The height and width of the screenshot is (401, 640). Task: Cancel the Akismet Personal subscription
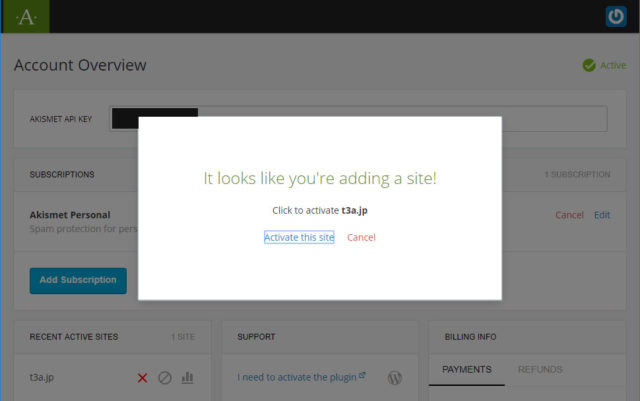point(569,215)
